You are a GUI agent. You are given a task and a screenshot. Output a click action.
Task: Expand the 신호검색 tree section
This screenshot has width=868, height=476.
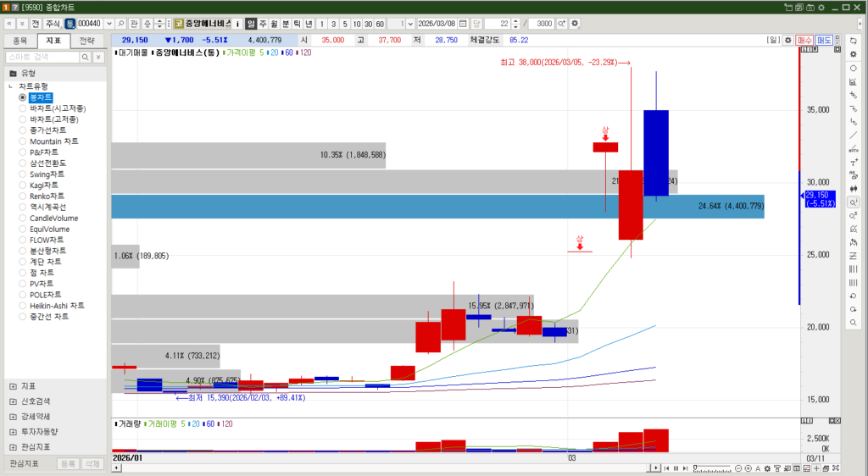click(13, 401)
